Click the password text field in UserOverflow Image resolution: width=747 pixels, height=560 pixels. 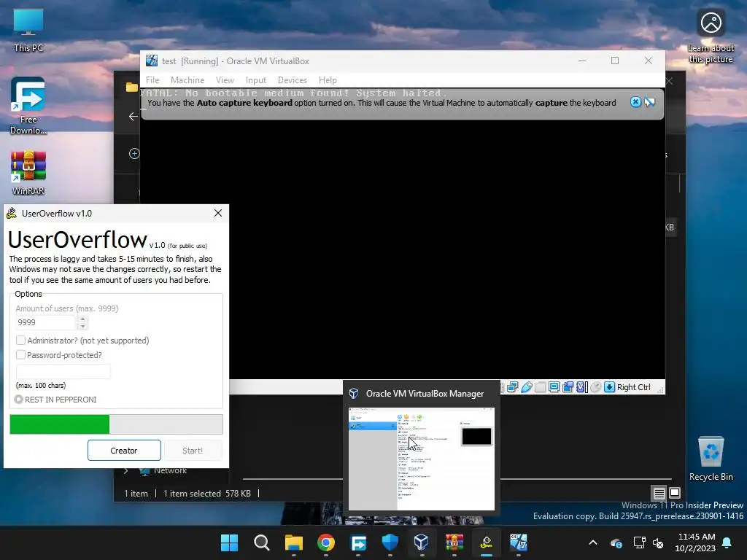click(x=63, y=371)
